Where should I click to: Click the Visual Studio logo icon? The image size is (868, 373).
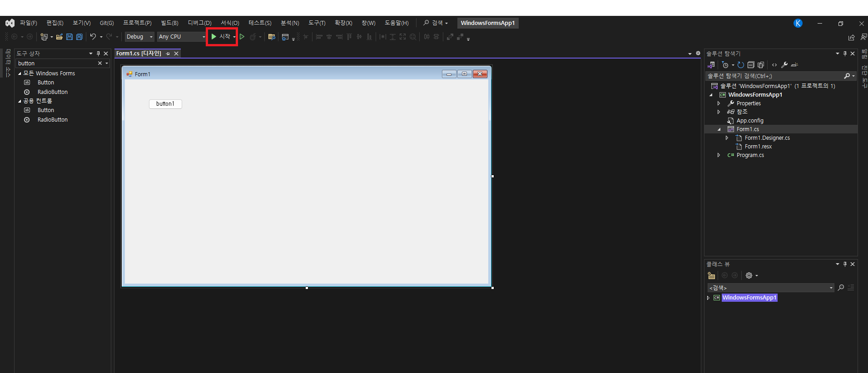(x=10, y=23)
